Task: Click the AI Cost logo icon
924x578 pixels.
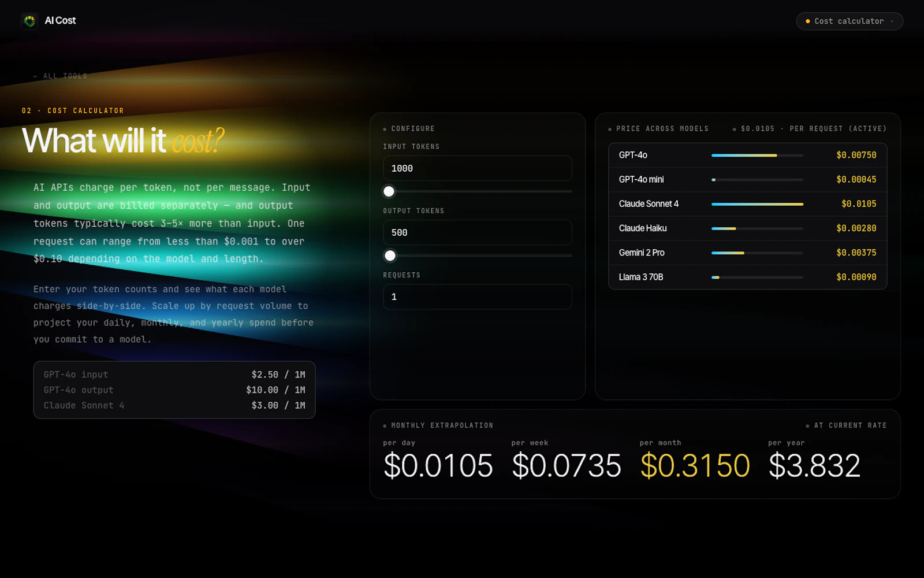Action: [x=29, y=21]
